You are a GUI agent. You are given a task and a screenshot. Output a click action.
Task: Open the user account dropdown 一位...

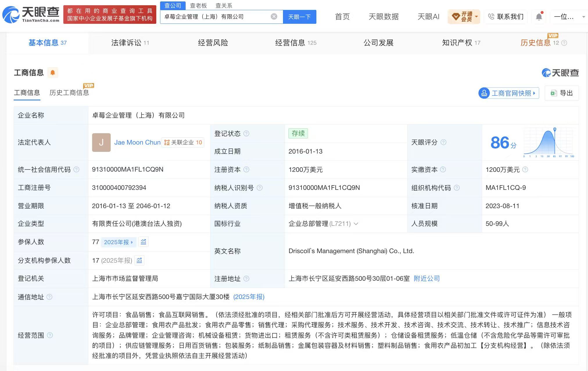[x=569, y=17]
